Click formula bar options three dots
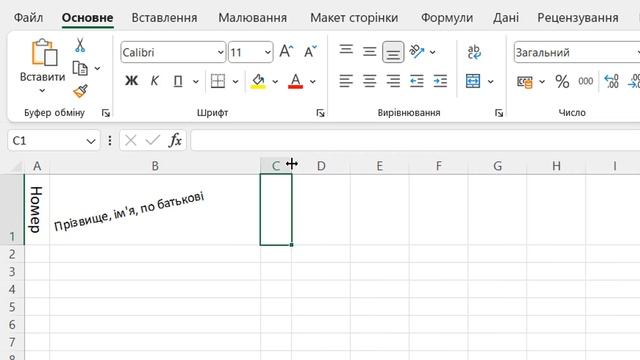Screen dimensions: 640x360 (x=110, y=140)
